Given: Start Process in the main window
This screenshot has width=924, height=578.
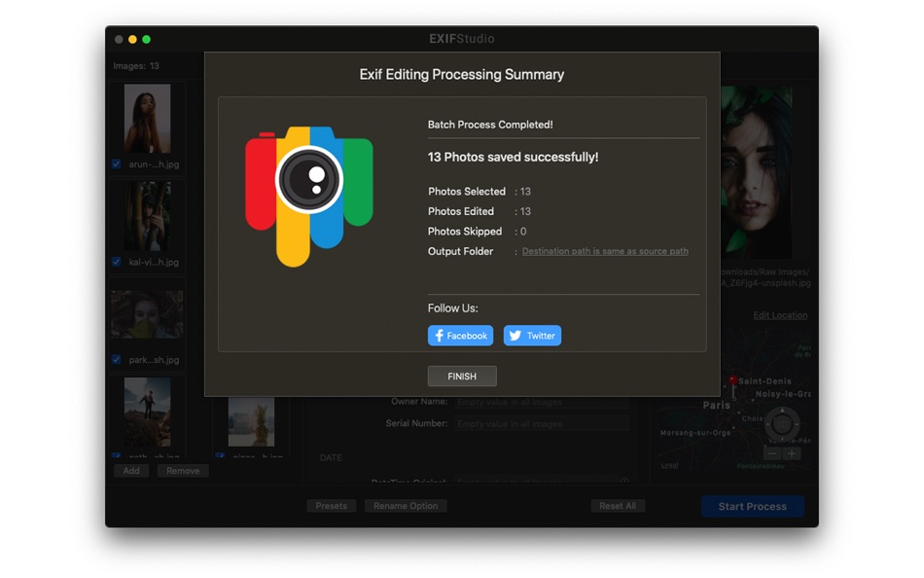Looking at the screenshot, I should pos(753,507).
